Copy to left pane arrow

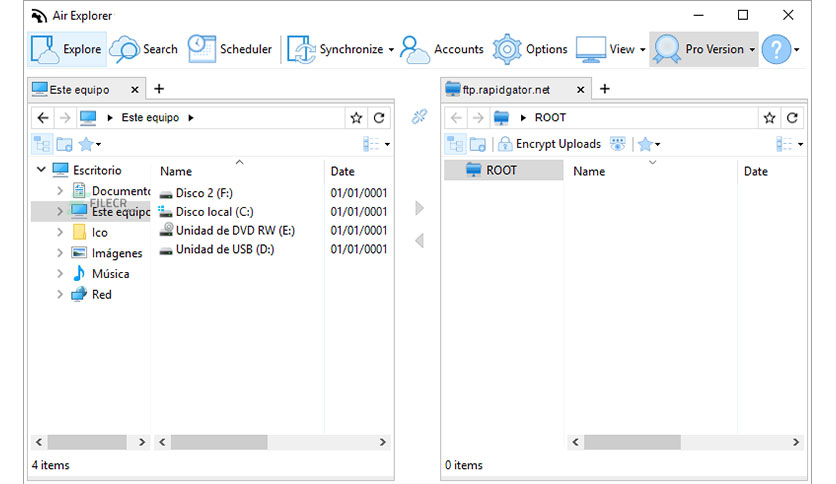[420, 240]
